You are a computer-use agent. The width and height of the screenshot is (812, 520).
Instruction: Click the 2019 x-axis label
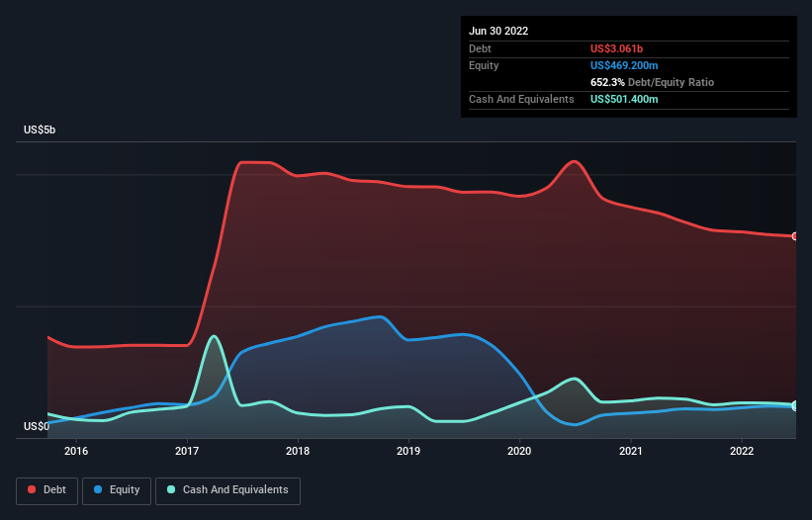[408, 451]
